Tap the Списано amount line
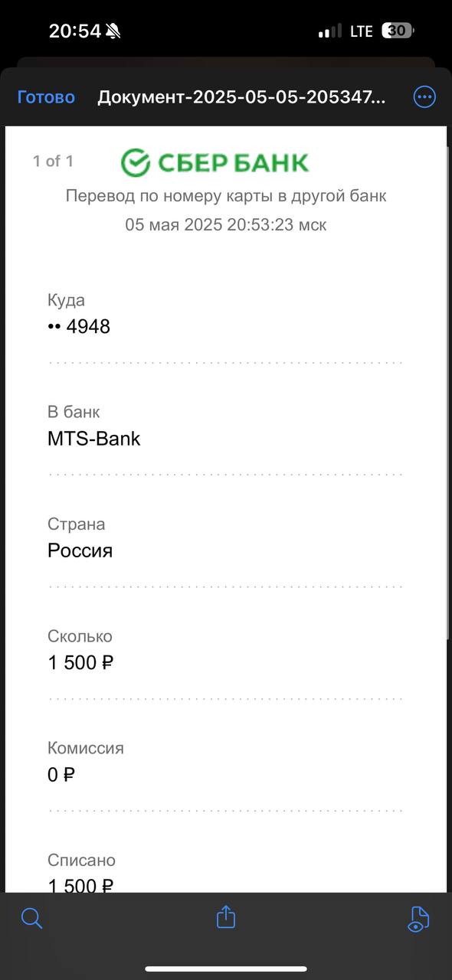Screen dimensions: 452x980 pyautogui.click(x=80, y=885)
